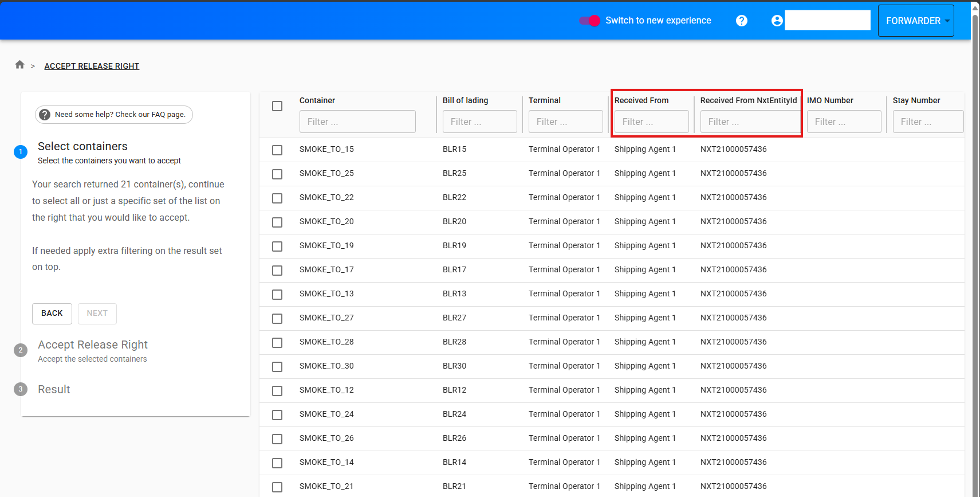
Task: Check the select-all containers header checkbox
Action: point(277,106)
